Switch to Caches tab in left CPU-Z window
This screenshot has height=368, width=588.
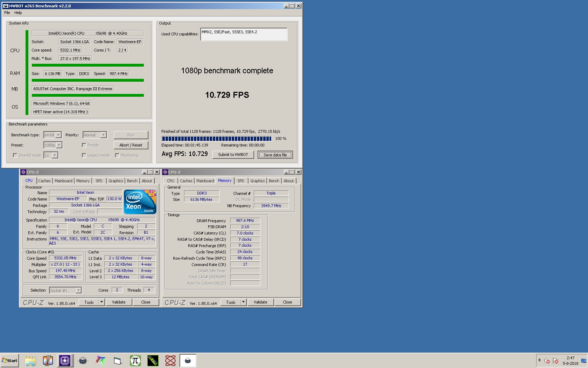coord(44,181)
